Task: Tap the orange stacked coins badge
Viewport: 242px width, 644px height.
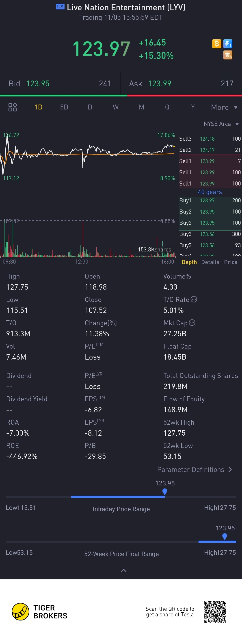Action: (x=228, y=55)
